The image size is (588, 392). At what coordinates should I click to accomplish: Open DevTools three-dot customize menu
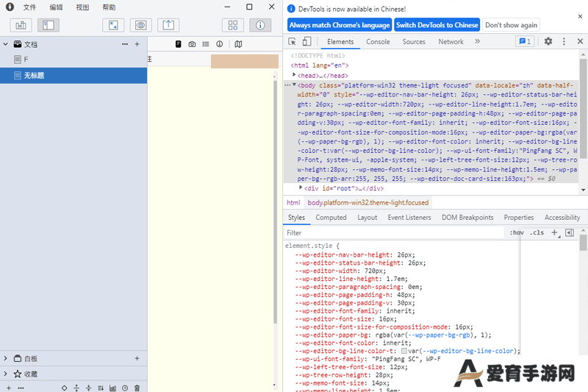click(564, 41)
